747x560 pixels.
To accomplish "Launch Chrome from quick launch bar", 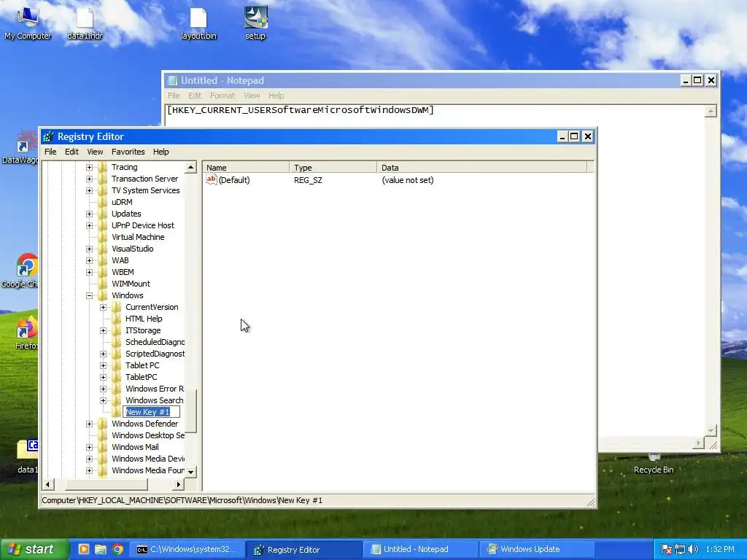I will [x=117, y=549].
